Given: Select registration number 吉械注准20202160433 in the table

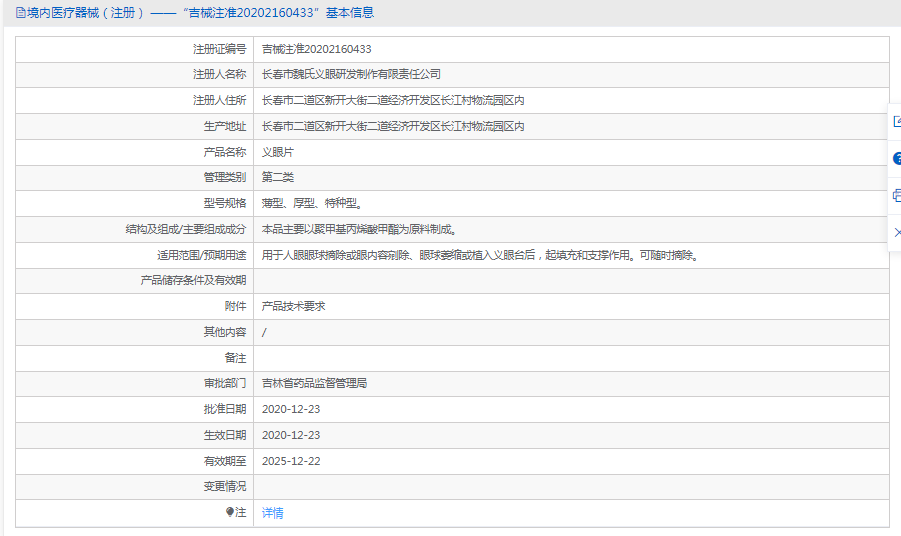Looking at the screenshot, I should click(x=317, y=49).
